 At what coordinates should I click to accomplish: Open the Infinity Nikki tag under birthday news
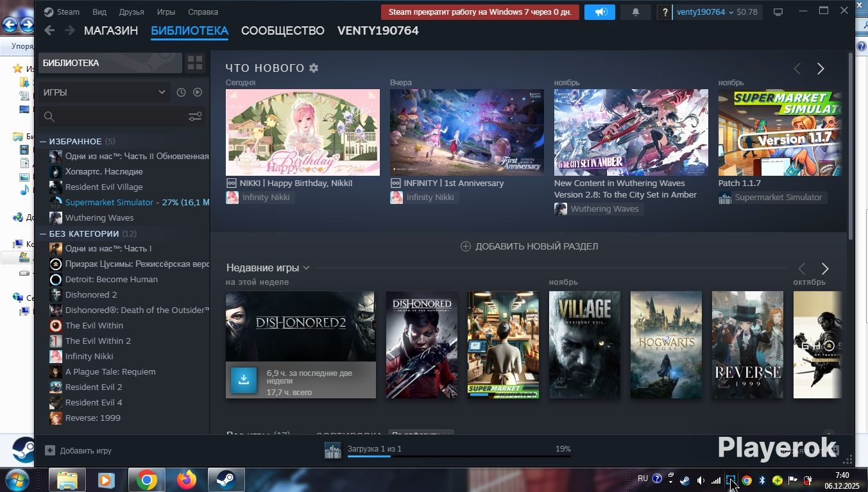coord(260,198)
